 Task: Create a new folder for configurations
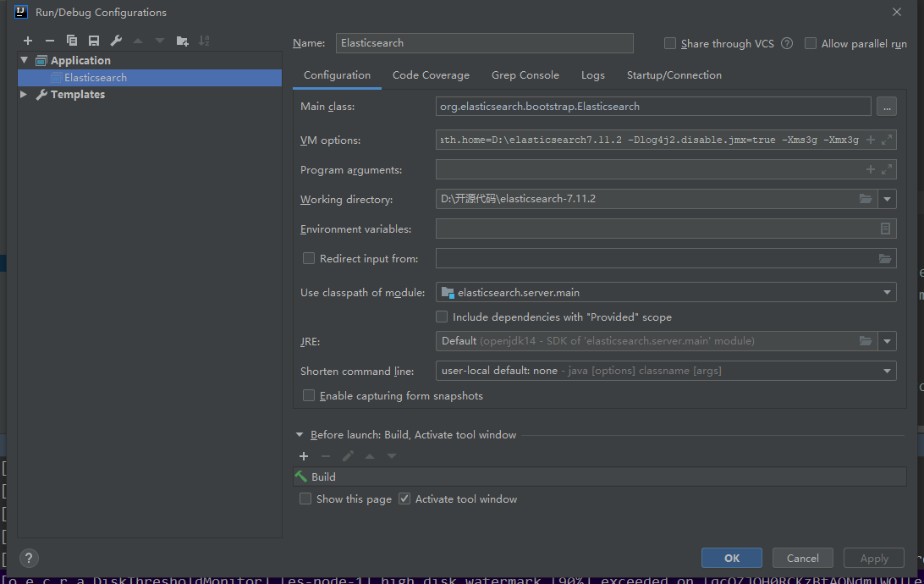point(182,41)
